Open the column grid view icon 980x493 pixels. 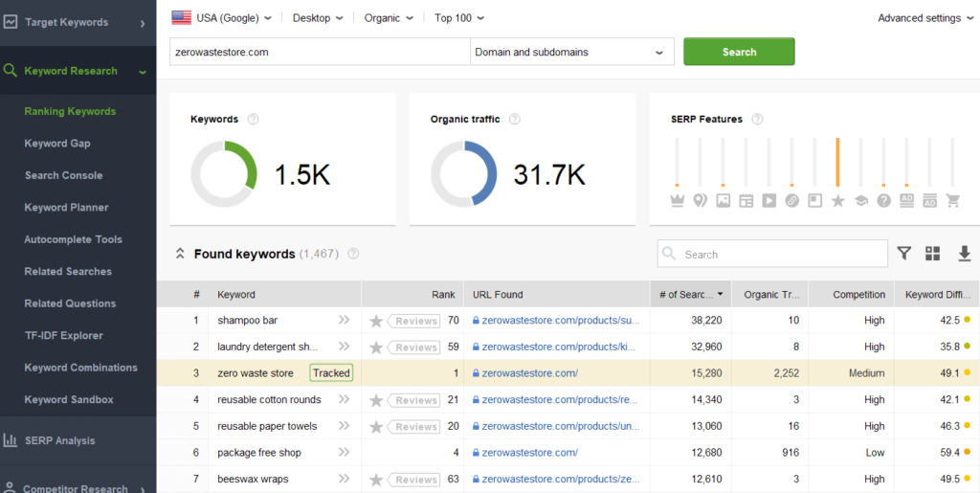click(x=933, y=254)
